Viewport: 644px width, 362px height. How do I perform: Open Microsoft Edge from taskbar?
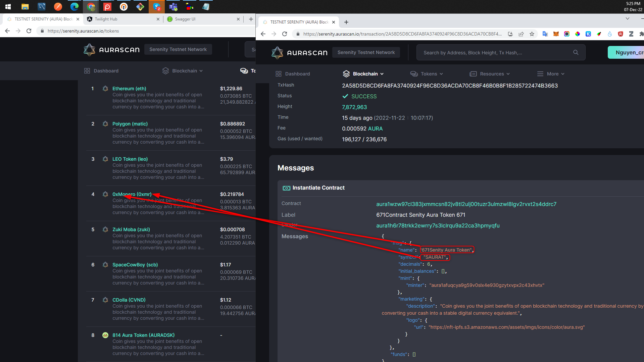[x=74, y=6]
